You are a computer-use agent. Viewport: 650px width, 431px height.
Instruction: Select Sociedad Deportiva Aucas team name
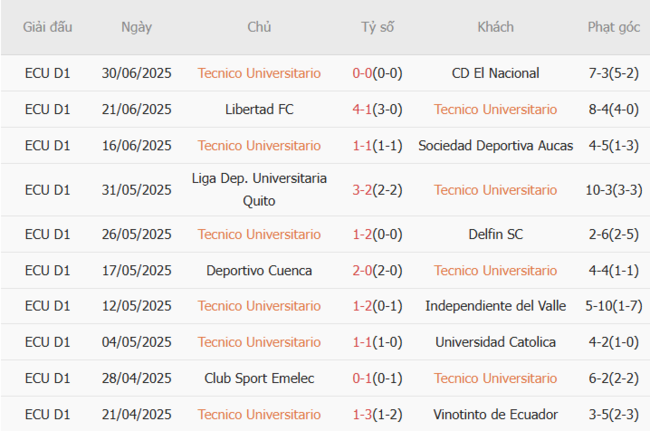click(x=496, y=146)
